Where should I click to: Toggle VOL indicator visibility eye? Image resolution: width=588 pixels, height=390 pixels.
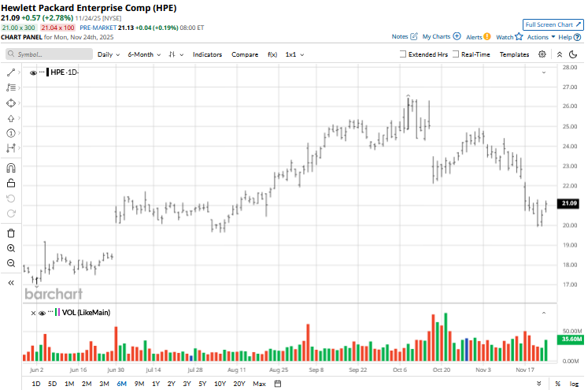[42, 313]
